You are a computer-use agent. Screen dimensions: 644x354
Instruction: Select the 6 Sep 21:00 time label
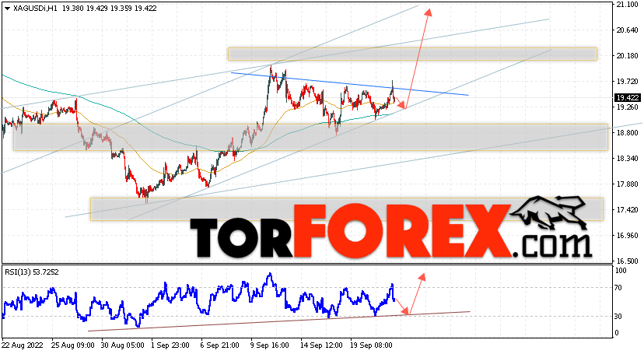[220, 345]
